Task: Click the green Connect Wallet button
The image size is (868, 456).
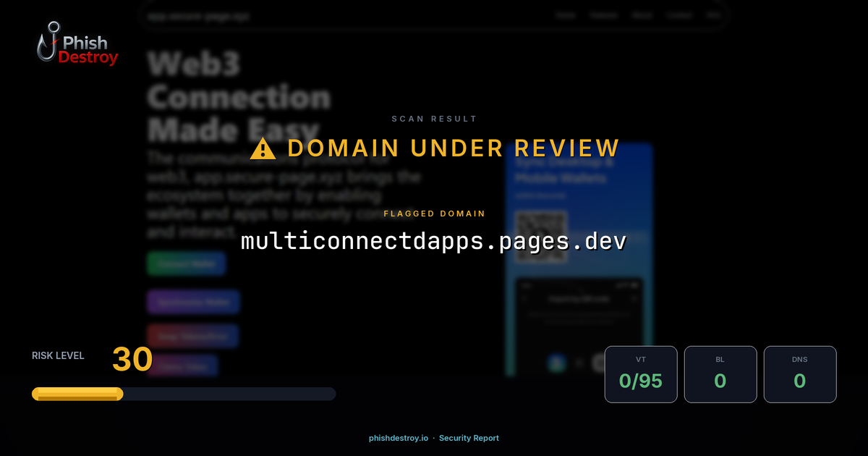Action: (186, 263)
